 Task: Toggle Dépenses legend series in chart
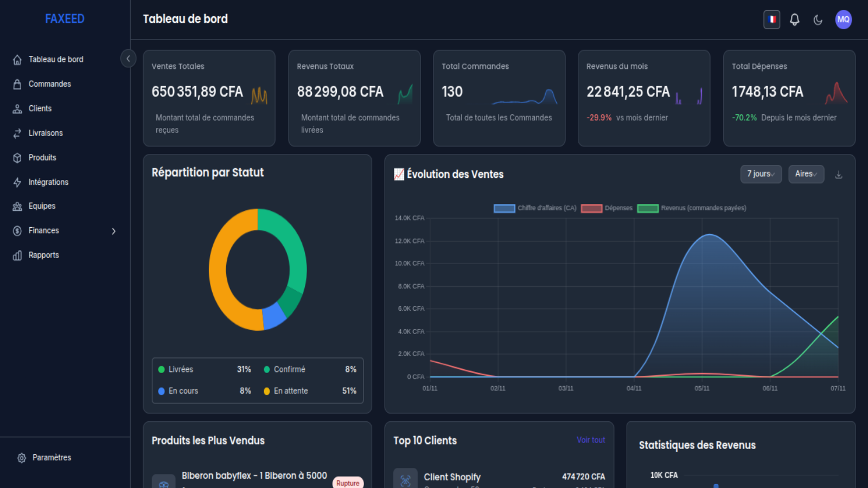[607, 208]
